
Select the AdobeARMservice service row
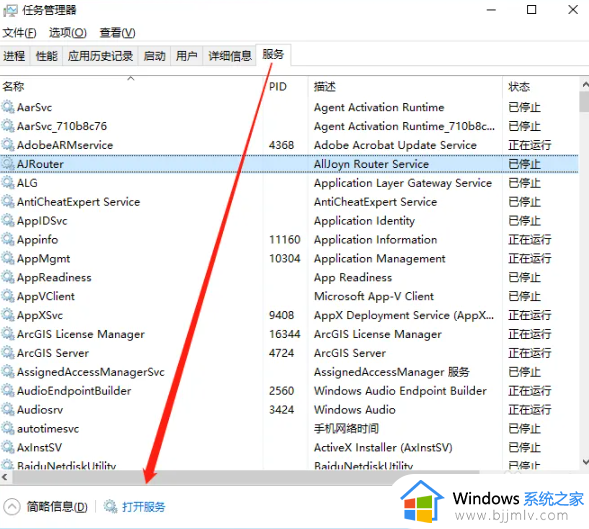289,145
